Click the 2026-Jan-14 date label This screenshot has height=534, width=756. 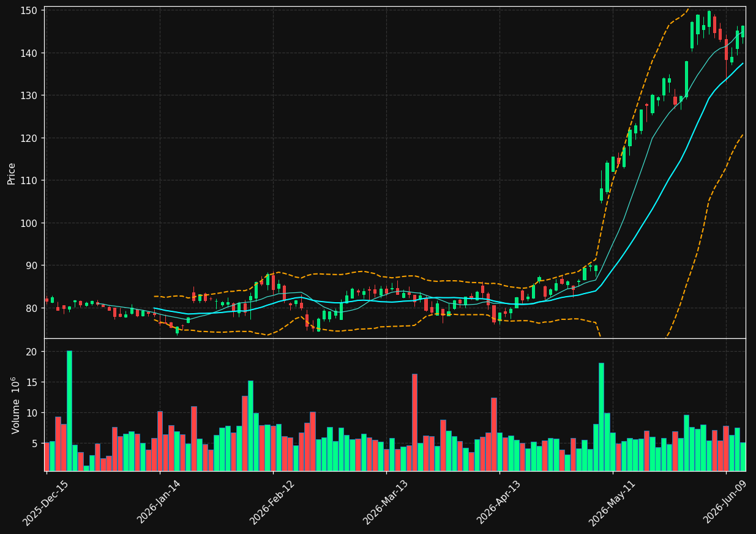159,502
